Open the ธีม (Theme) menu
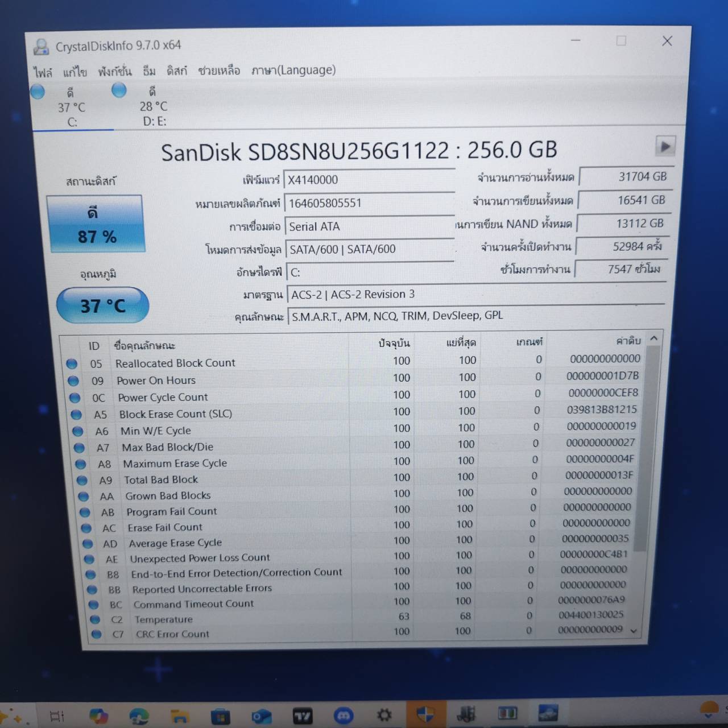728x728 pixels. tap(149, 71)
